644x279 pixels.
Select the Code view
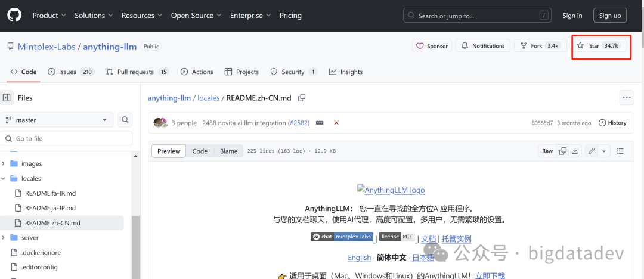tap(200, 151)
